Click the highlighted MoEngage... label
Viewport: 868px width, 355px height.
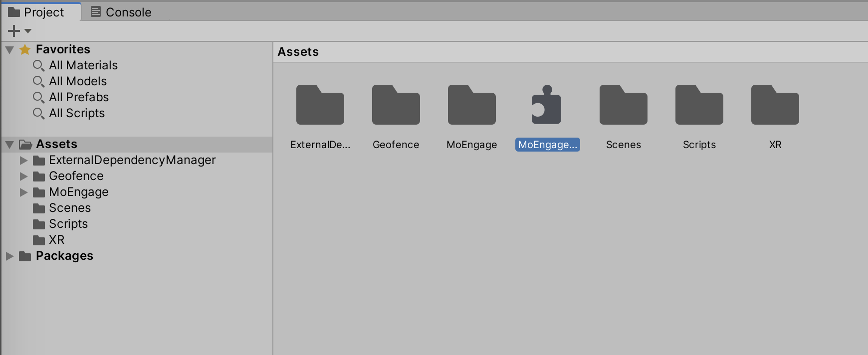pyautogui.click(x=548, y=145)
